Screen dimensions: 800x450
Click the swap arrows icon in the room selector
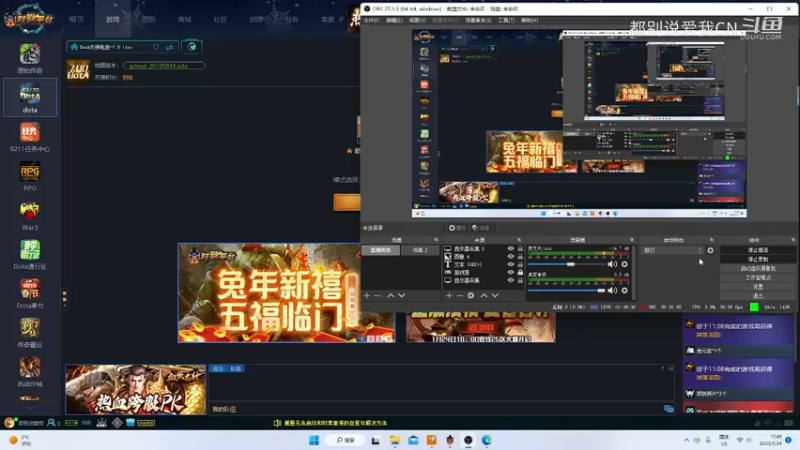169,47
